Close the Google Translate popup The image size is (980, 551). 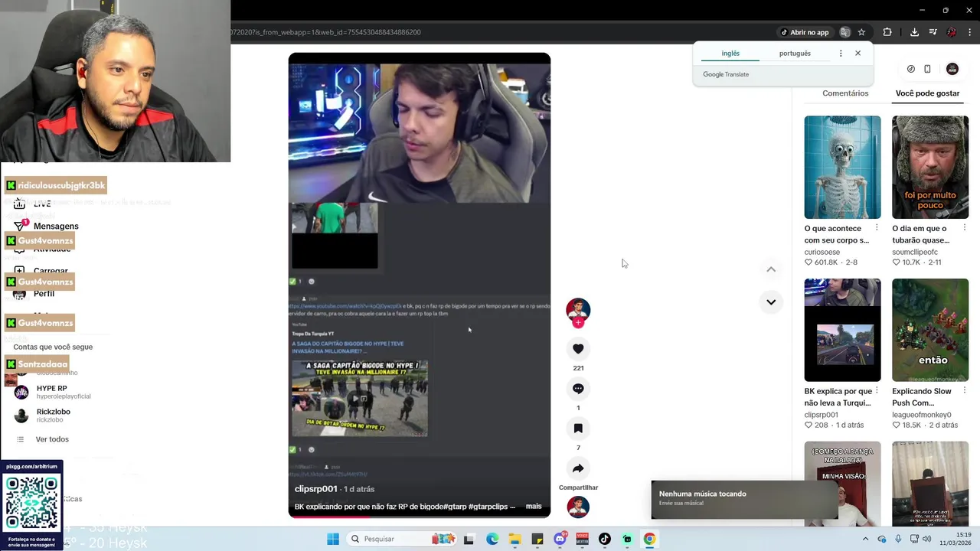tap(857, 54)
